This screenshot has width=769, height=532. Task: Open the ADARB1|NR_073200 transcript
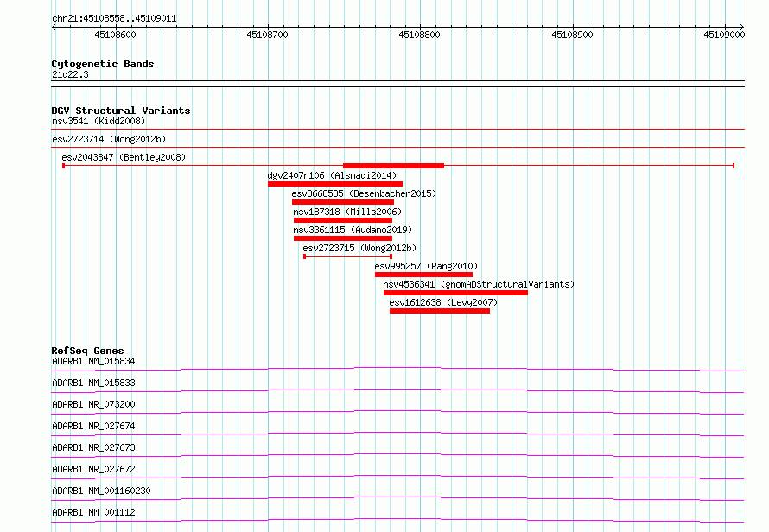pyautogui.click(x=93, y=404)
